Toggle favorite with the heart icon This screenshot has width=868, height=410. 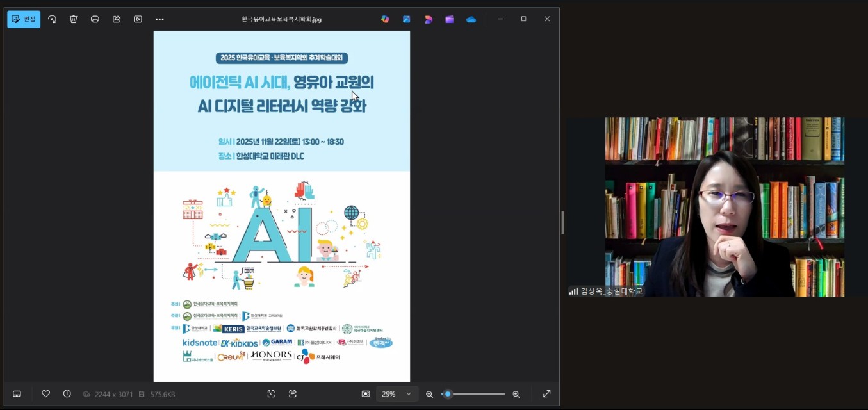pos(45,394)
